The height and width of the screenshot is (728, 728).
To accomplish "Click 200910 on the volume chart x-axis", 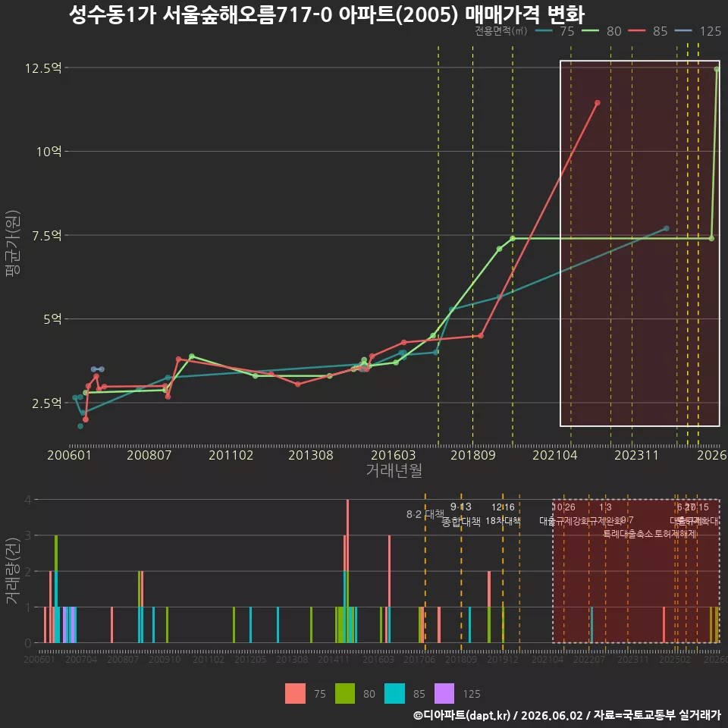I will (x=165, y=659).
